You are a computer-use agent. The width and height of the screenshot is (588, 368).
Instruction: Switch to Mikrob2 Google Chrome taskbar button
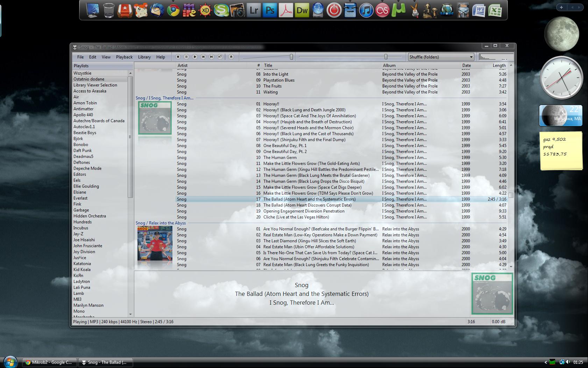(49, 362)
